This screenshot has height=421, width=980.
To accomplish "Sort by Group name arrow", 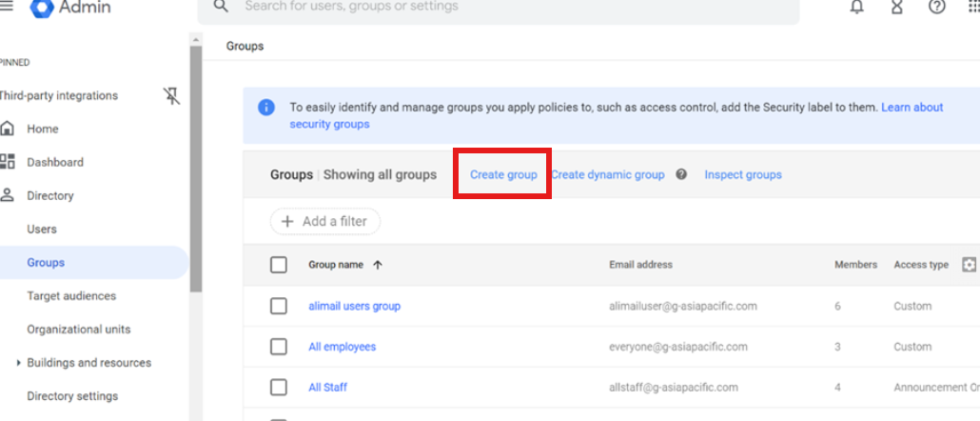I will click(378, 265).
